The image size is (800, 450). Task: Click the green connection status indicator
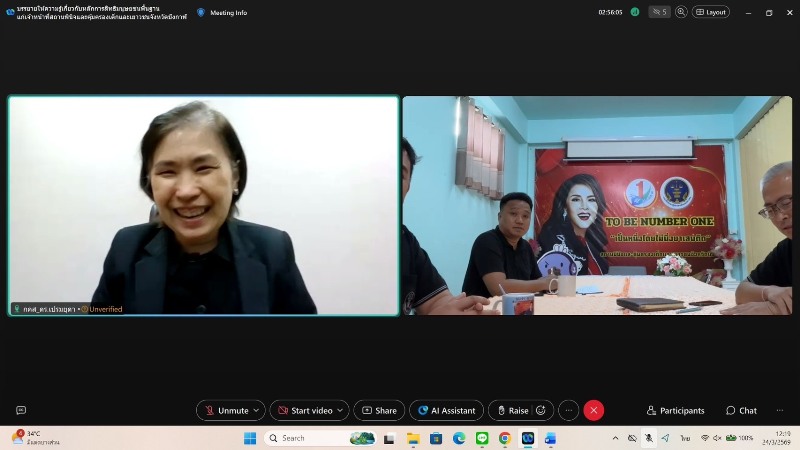634,12
